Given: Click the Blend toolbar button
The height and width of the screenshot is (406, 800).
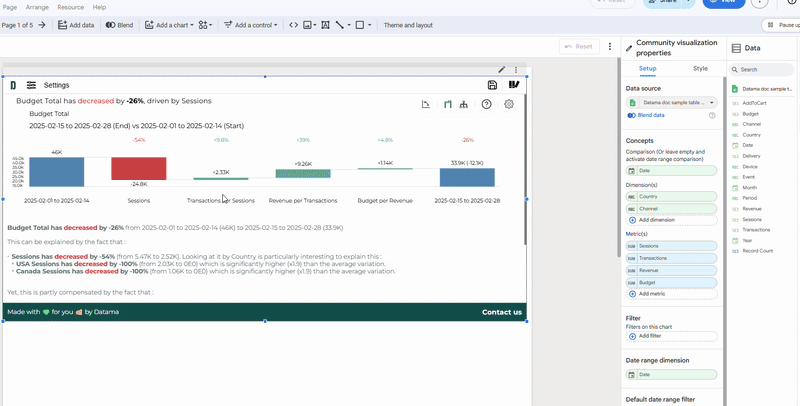Looking at the screenshot, I should (119, 25).
